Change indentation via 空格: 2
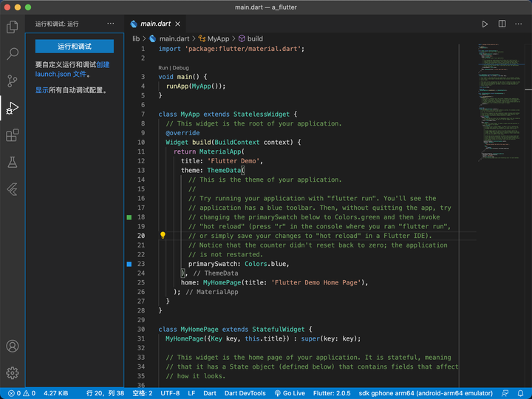This screenshot has height=399, width=532. pos(143,393)
